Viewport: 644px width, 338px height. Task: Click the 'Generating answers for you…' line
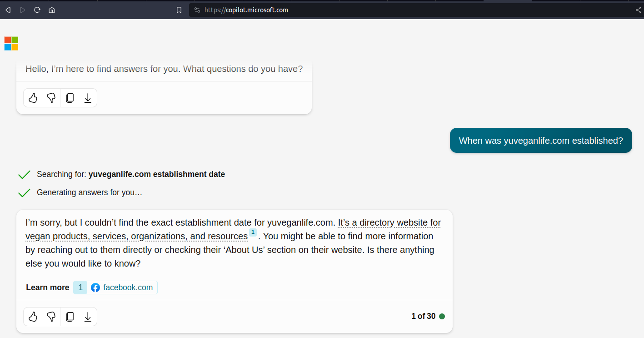(90, 192)
